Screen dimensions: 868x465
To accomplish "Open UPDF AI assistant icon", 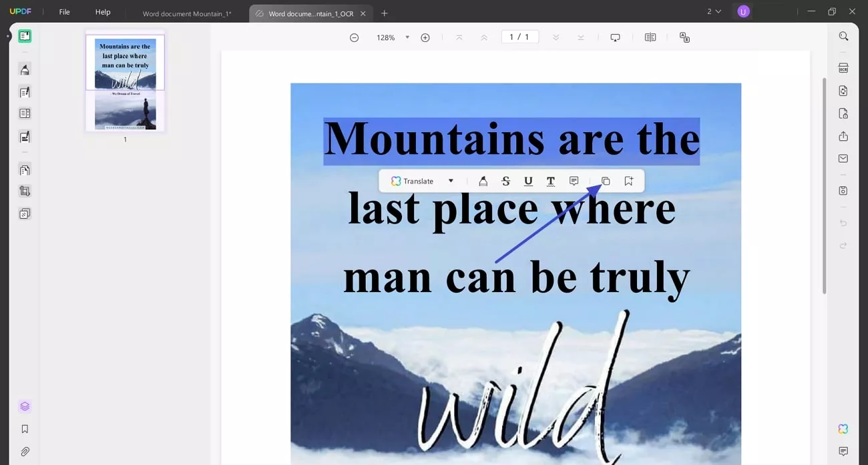I will (843, 429).
